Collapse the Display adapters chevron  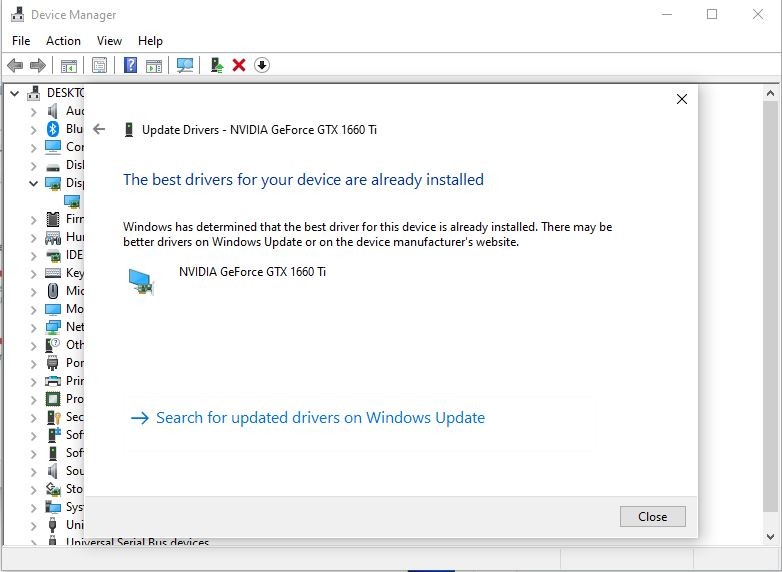point(33,184)
